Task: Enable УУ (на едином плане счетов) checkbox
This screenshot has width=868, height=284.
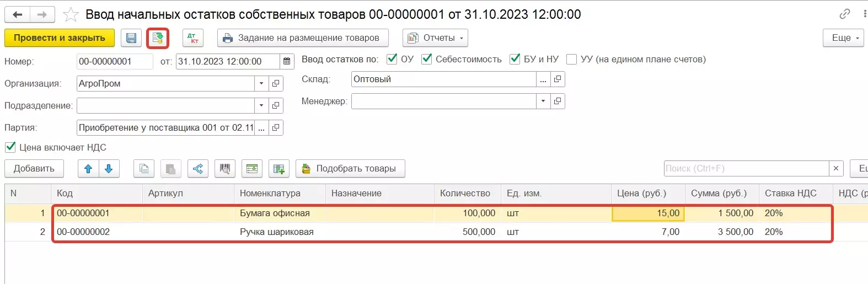Action: pyautogui.click(x=571, y=59)
